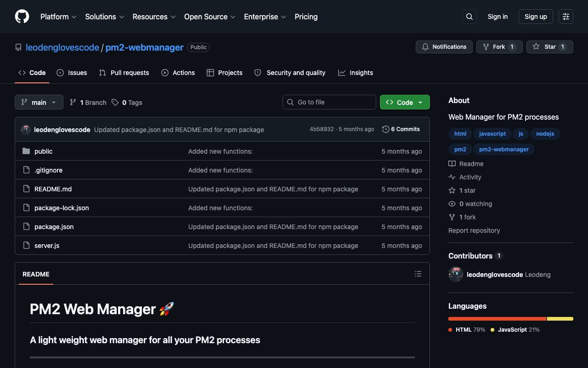Screen dimensions: 588x368
Task: Star the pm2-webmanager repository
Action: click(550, 47)
